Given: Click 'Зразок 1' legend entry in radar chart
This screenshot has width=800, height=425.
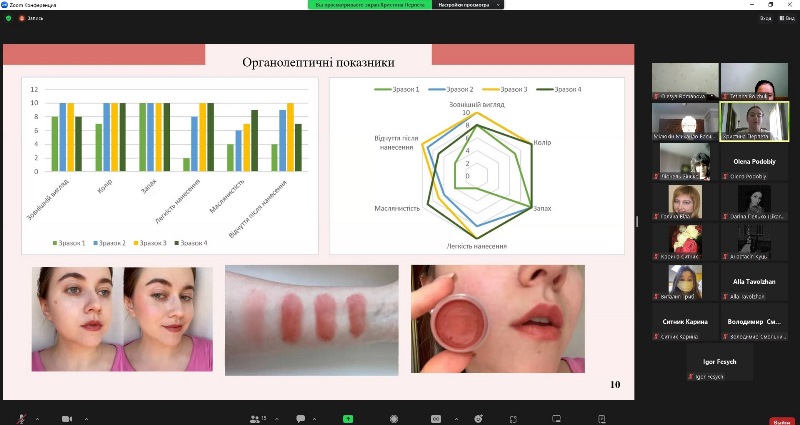Looking at the screenshot, I should (x=397, y=89).
